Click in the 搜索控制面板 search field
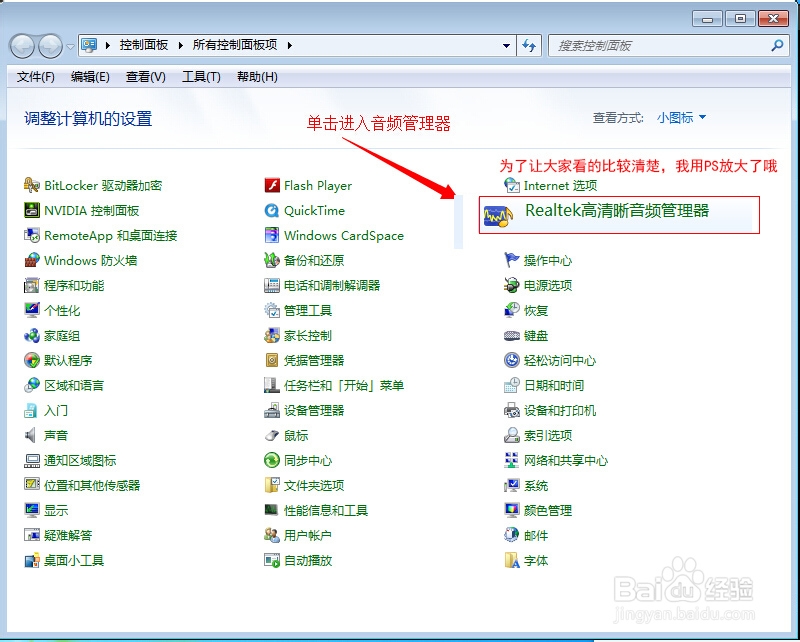 tap(668, 45)
